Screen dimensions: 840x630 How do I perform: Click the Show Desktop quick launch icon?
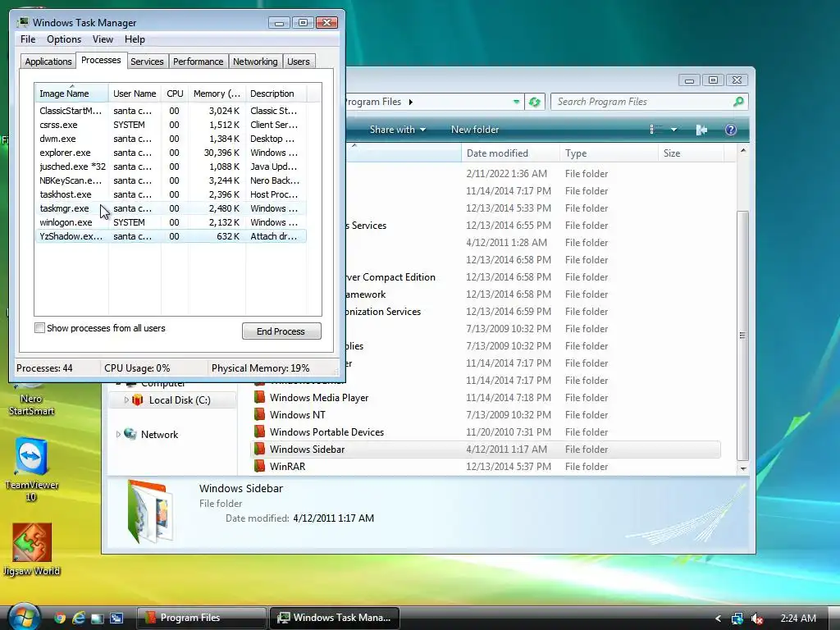click(98, 618)
